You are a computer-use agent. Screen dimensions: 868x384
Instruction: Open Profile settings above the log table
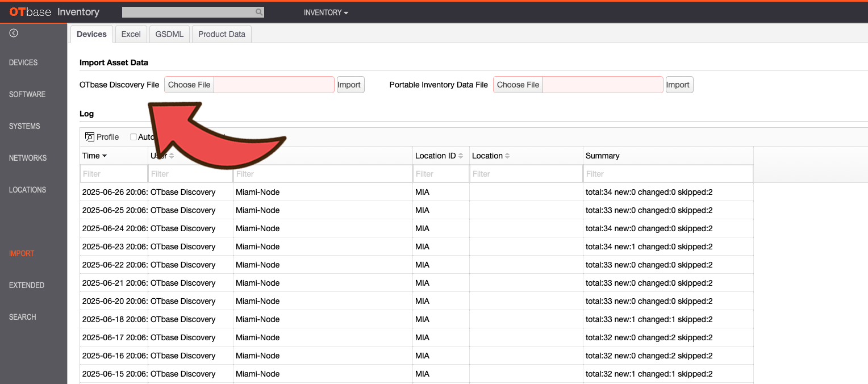(102, 136)
